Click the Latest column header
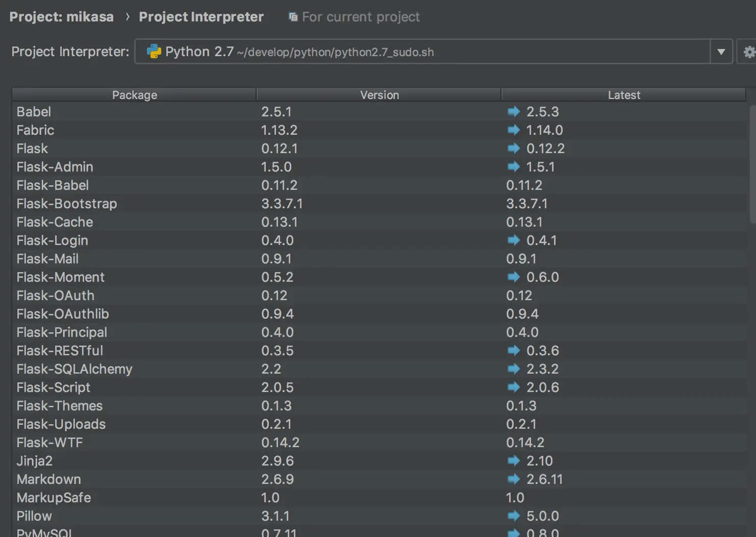Screen dimensions: 756x537 click(623, 95)
